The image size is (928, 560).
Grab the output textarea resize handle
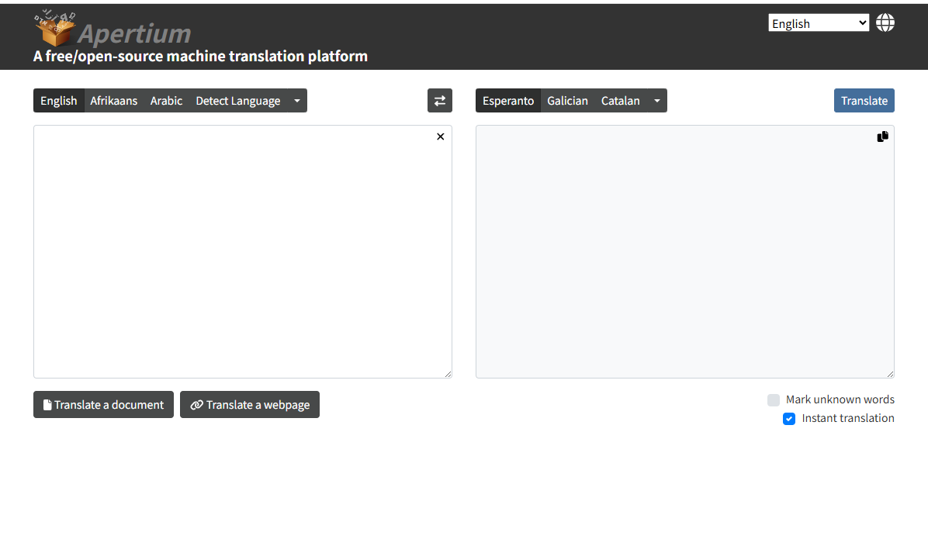pyautogui.click(x=890, y=374)
